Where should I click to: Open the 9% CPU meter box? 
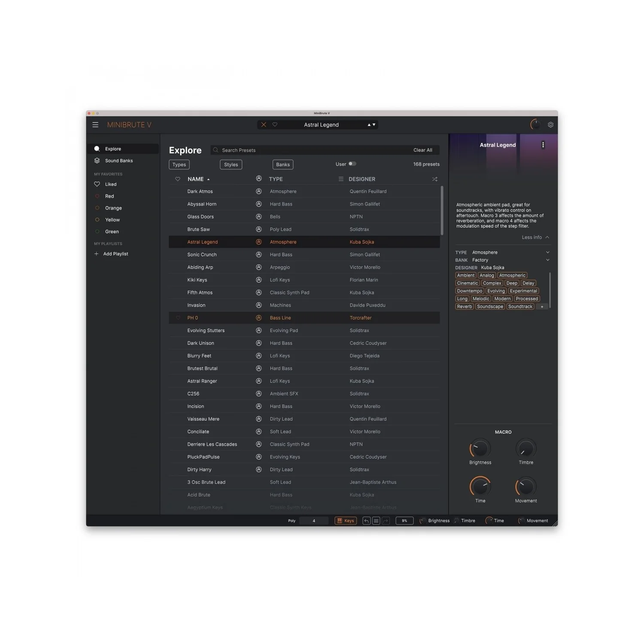(404, 521)
